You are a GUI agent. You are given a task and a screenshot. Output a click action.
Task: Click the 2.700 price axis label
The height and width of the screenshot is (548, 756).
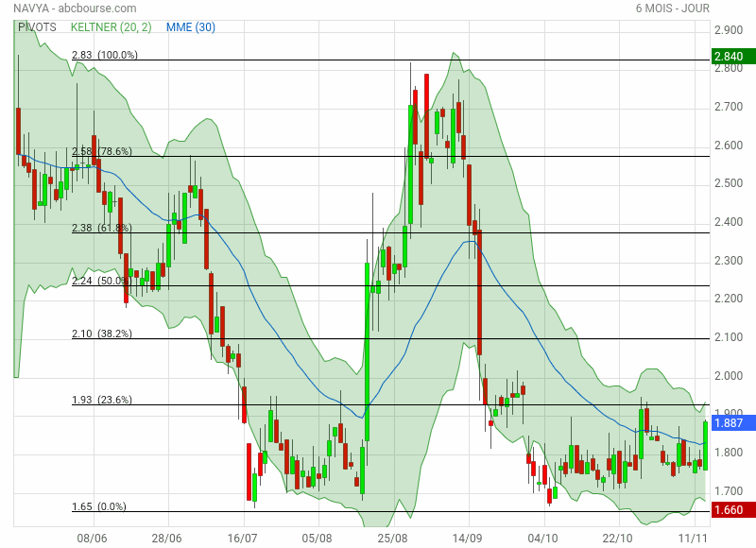tap(729, 107)
